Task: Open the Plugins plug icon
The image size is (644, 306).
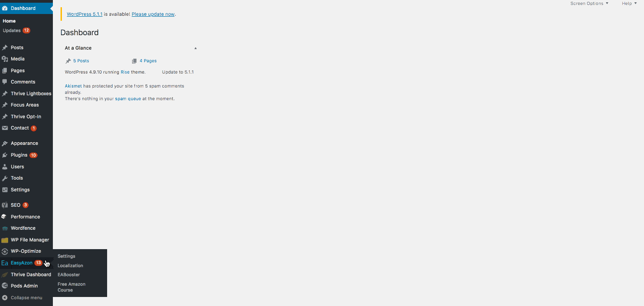Action: pyautogui.click(x=5, y=155)
